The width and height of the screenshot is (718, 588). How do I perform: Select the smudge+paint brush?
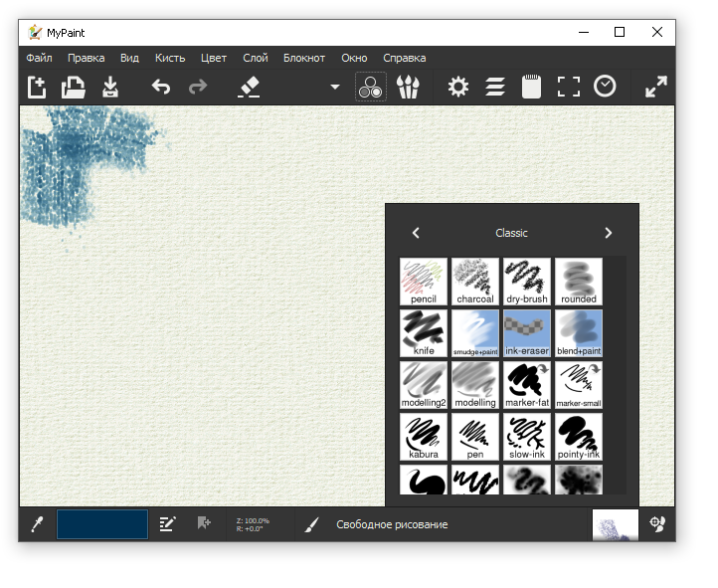475,333
